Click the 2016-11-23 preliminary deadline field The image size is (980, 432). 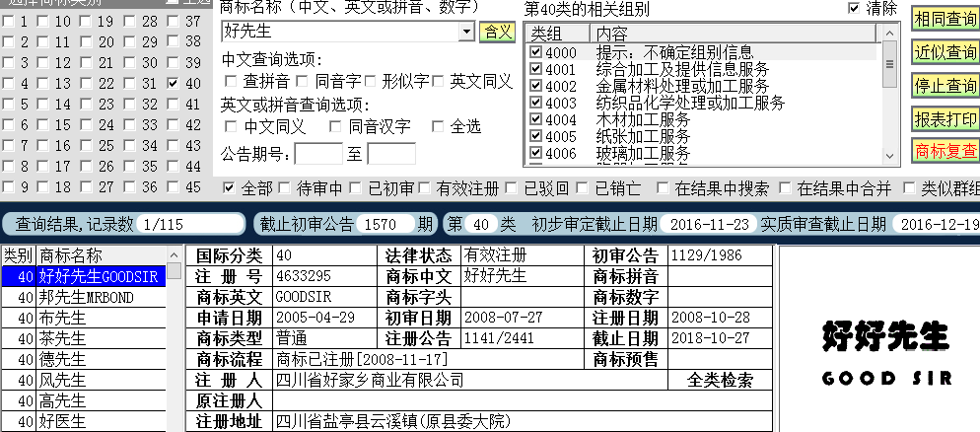(709, 224)
